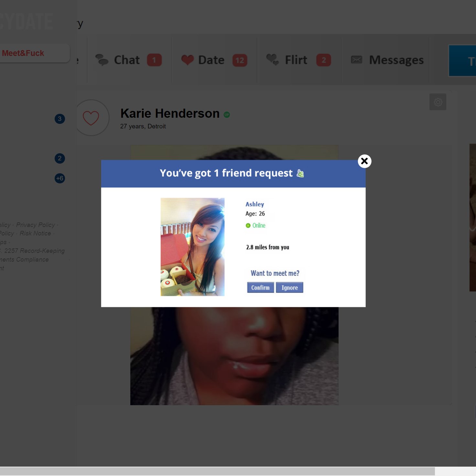Ignore Ashley's friend request
Viewport: 476px width, 476px height.
(289, 287)
